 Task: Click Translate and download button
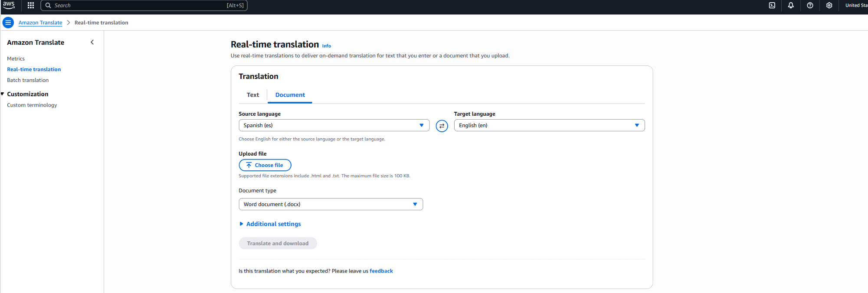pos(278,244)
